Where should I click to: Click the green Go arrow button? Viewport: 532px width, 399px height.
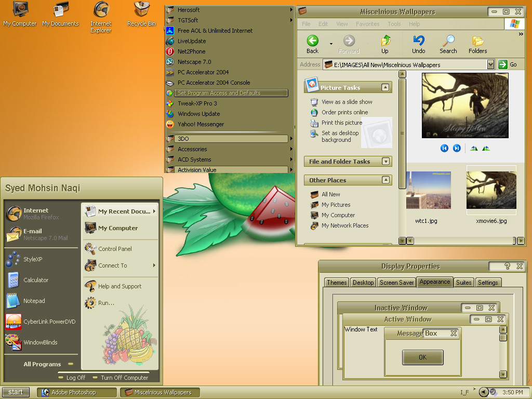coord(502,64)
